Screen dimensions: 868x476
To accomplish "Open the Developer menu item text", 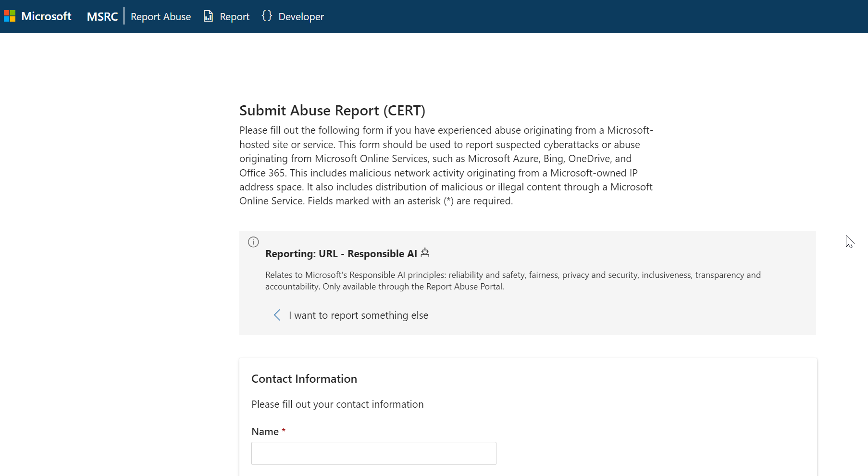I will click(x=301, y=17).
